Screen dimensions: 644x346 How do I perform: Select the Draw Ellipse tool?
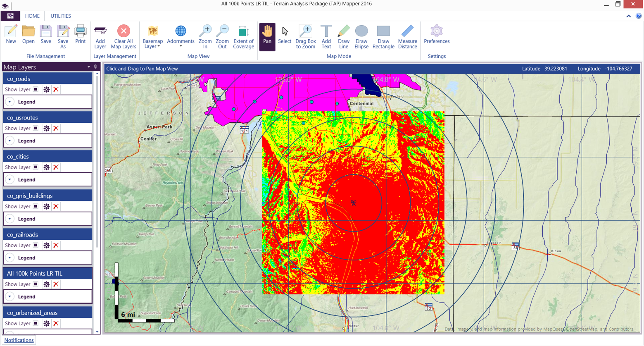coord(361,36)
